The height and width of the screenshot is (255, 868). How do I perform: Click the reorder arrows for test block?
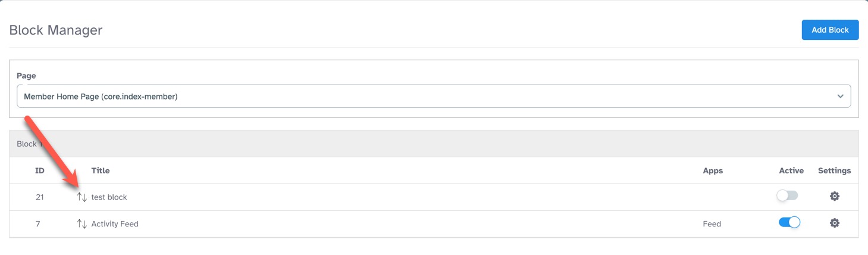[82, 197]
